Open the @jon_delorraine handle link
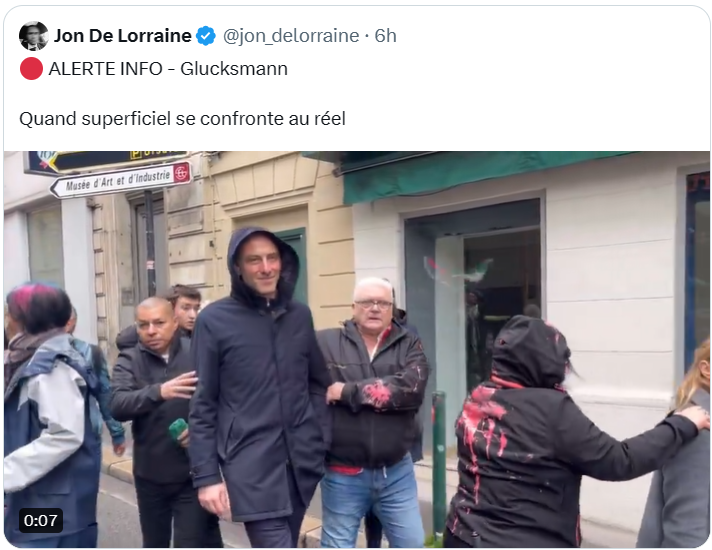712x550 pixels. [291, 36]
